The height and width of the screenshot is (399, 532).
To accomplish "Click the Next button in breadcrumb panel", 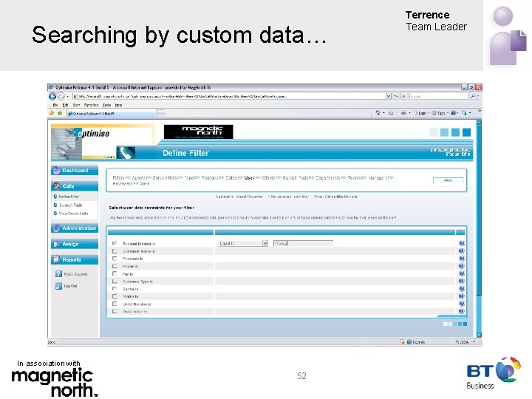I will click(448, 180).
